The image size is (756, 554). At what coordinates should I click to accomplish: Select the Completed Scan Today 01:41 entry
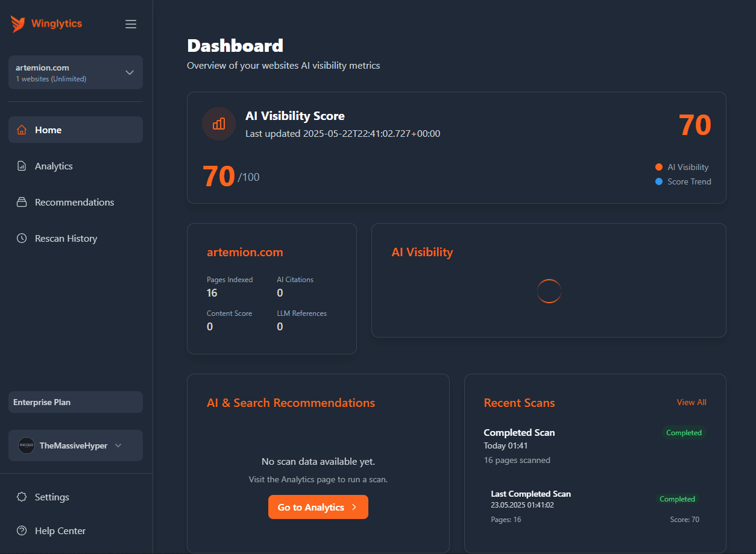pyautogui.click(x=595, y=446)
